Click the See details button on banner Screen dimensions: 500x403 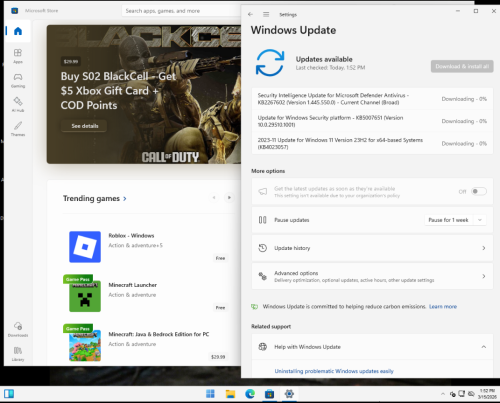pyautogui.click(x=84, y=126)
